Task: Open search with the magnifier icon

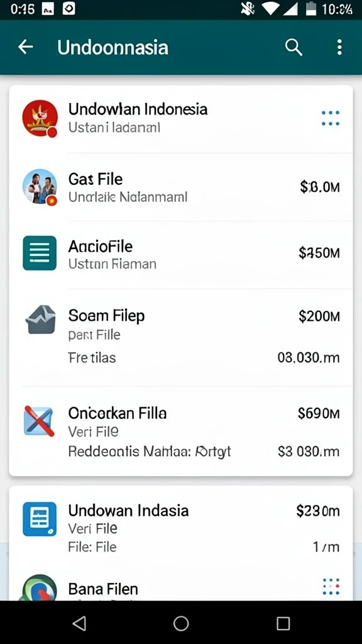Action: (294, 48)
